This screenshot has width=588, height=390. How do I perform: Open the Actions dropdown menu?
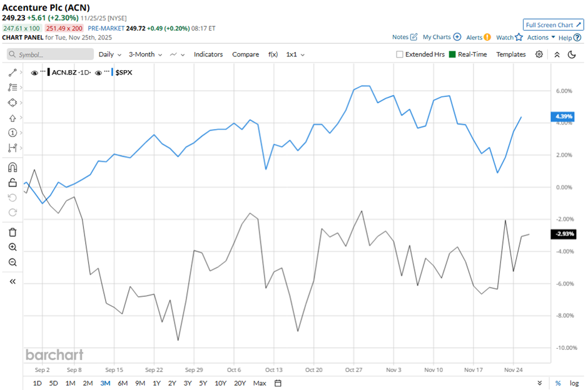coord(541,38)
